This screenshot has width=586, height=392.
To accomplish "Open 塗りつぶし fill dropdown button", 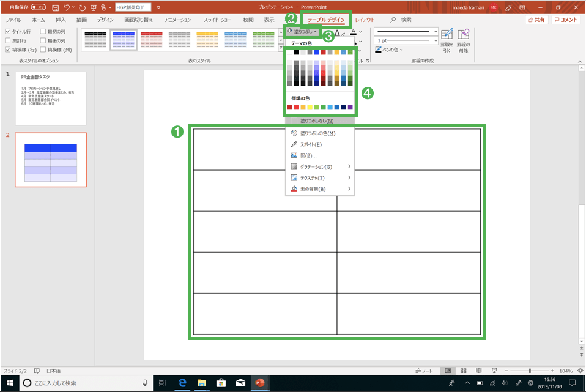I will click(x=302, y=32).
